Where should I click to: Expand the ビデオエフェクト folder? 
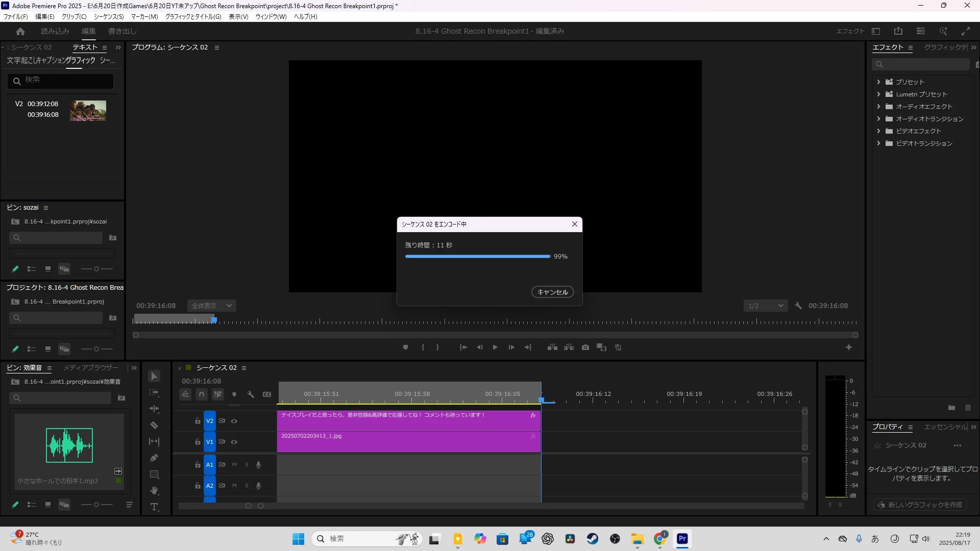click(878, 131)
